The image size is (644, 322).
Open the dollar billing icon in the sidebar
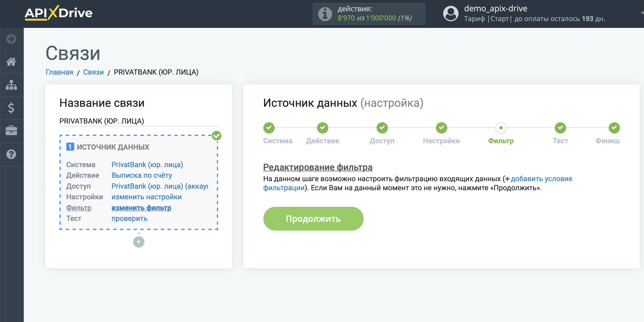tap(11, 108)
